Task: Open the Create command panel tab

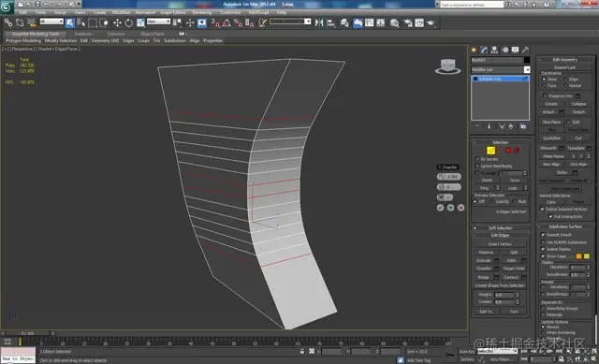Action: 475,50
